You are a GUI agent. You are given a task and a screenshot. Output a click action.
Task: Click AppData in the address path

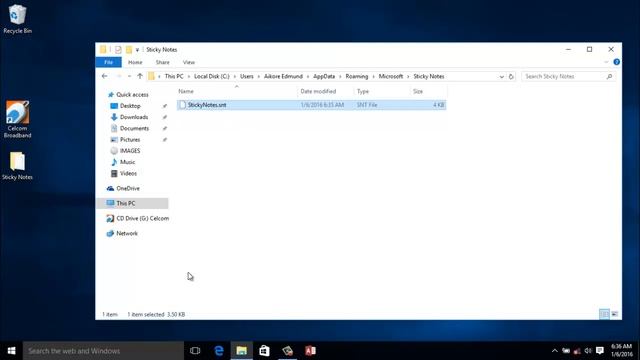[324, 76]
